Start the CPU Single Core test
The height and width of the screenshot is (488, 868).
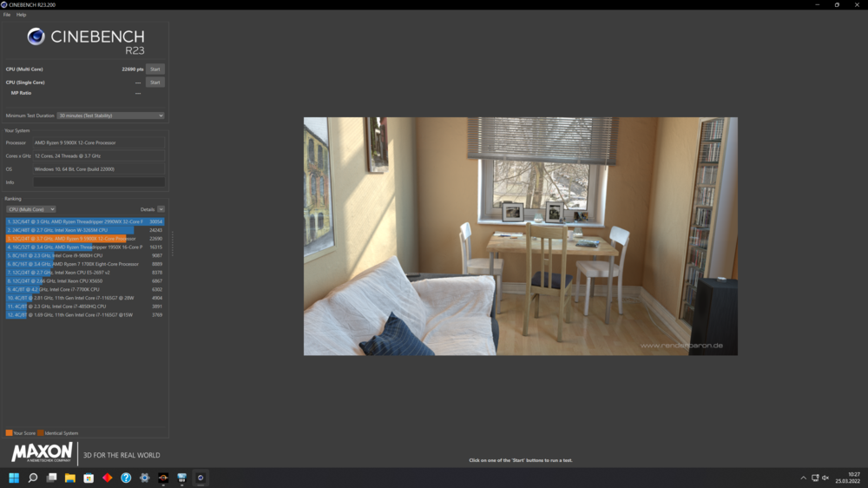coord(155,82)
